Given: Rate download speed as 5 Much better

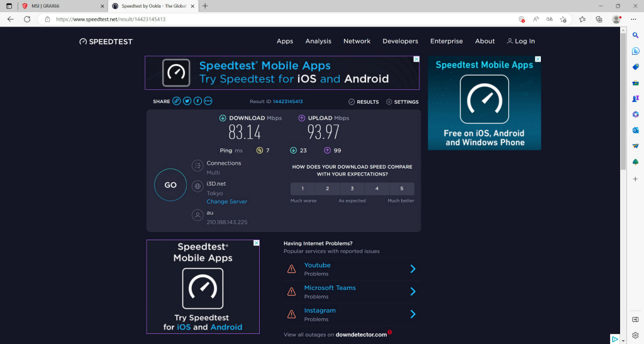Looking at the screenshot, I should pyautogui.click(x=402, y=189).
